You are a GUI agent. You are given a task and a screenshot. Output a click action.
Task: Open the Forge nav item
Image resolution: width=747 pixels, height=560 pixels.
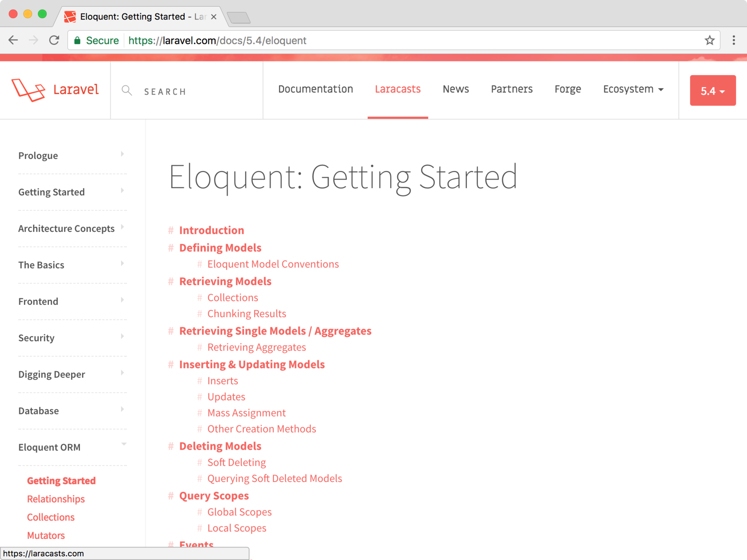(568, 89)
